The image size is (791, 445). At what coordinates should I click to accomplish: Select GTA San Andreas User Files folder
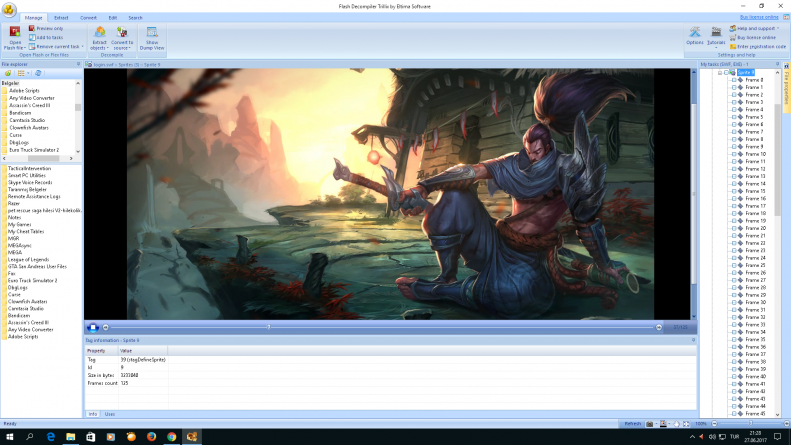37,266
